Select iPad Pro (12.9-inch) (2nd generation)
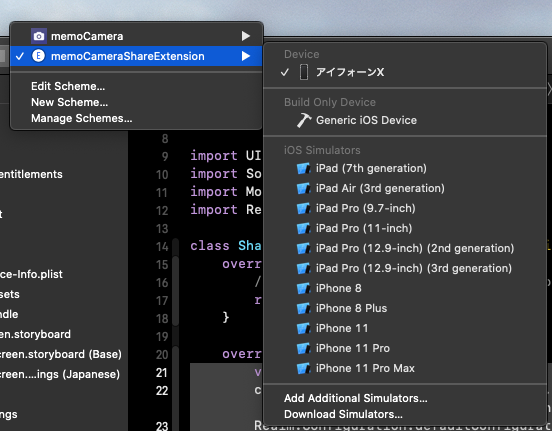Screen dimensions: 552x431 [x=405, y=248]
